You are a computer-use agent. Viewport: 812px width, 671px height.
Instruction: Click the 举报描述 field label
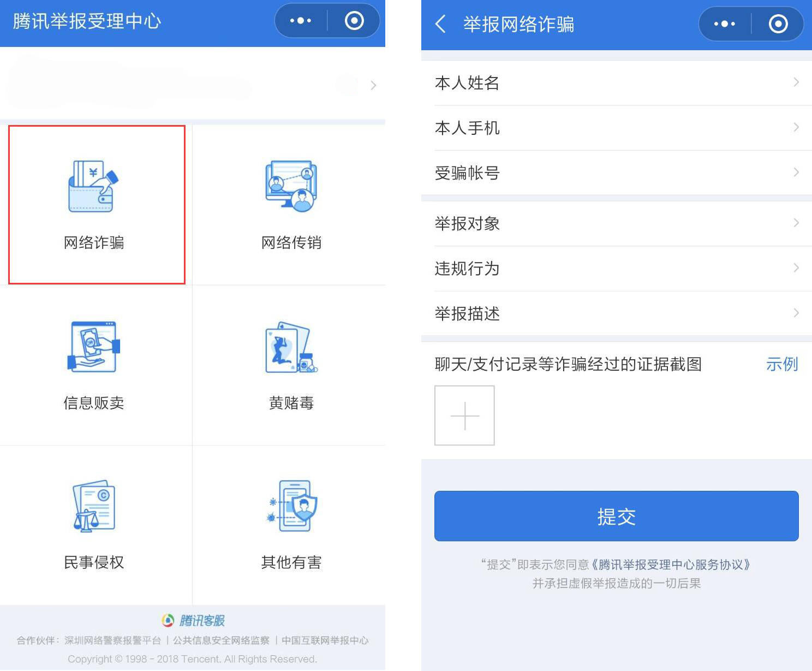coord(467,313)
